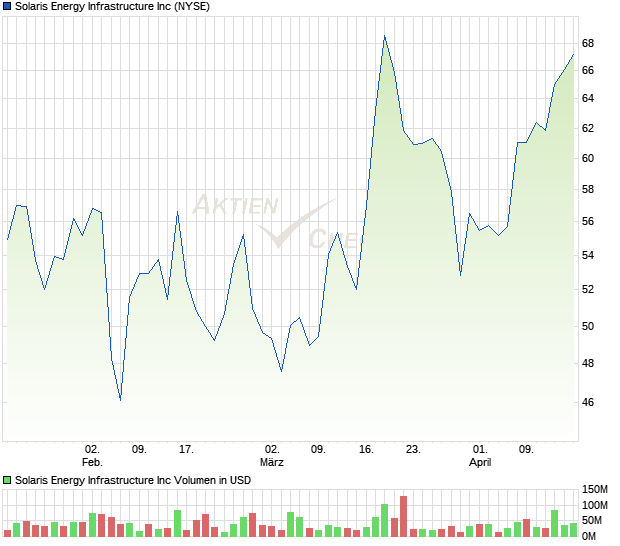The image size is (620, 546).
Task: Click the 0M volume axis label
Action: click(589, 536)
